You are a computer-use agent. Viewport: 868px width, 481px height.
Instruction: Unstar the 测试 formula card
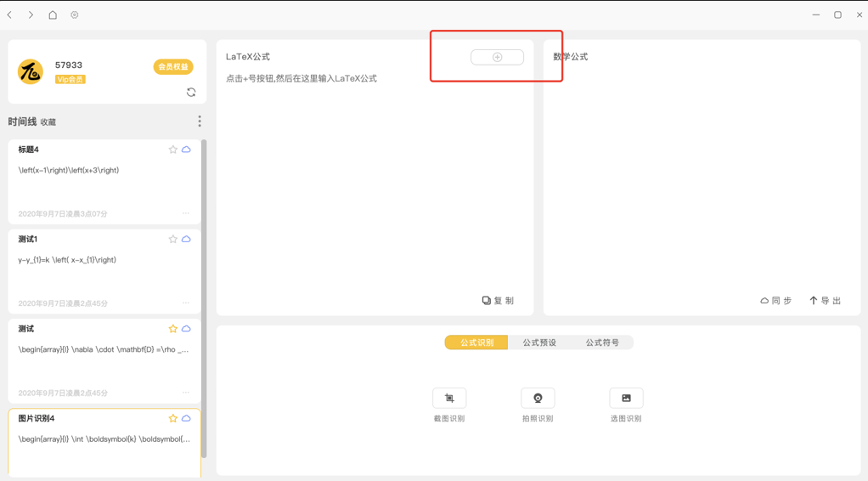[172, 329]
